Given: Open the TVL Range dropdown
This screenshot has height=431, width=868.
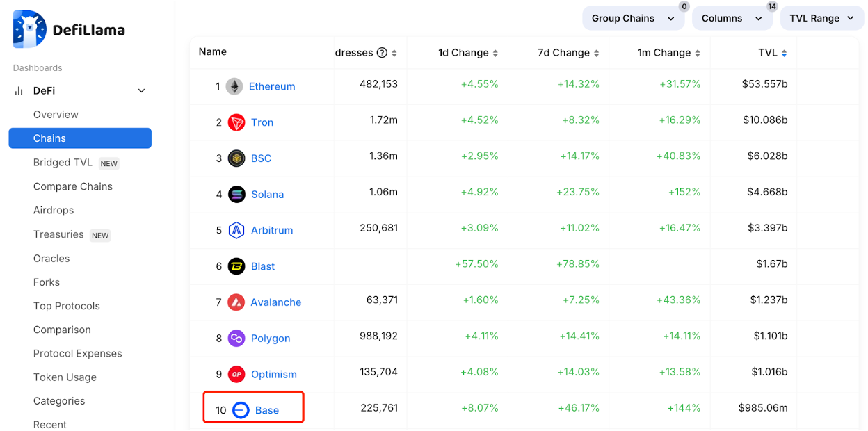Looking at the screenshot, I should 822,19.
